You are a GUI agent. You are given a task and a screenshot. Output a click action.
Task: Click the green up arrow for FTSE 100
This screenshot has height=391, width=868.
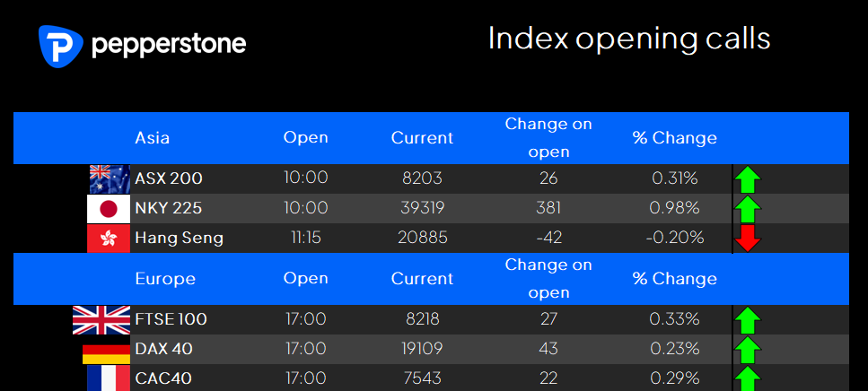pyautogui.click(x=748, y=320)
